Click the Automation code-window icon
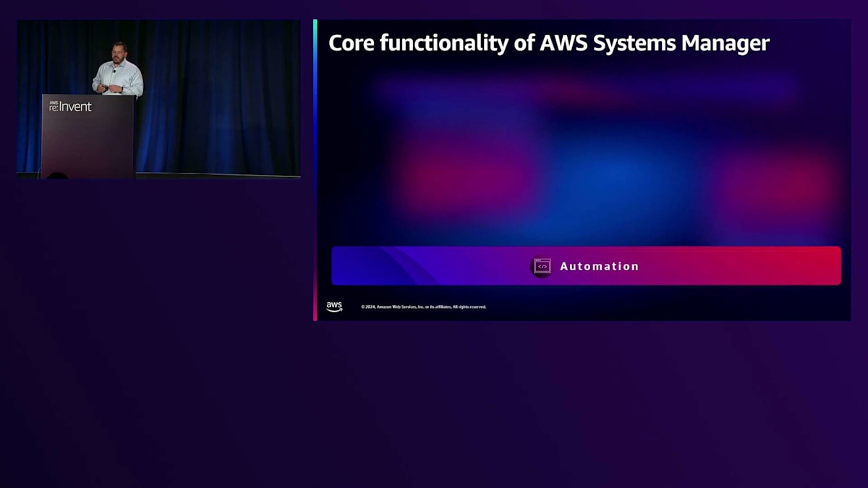Screen dimensions: 868x488 pyautogui.click(x=542, y=266)
